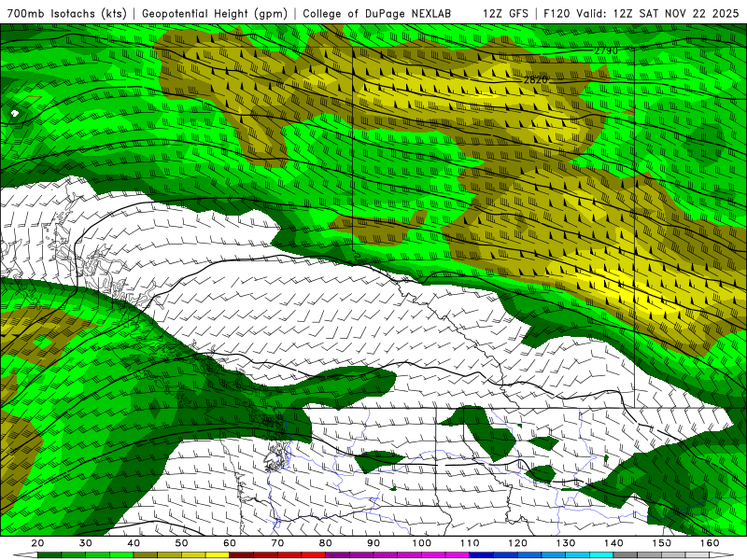Image resolution: width=747 pixels, height=560 pixels.
Task: Click the white right-end arrow of color bar
Action: [721, 554]
